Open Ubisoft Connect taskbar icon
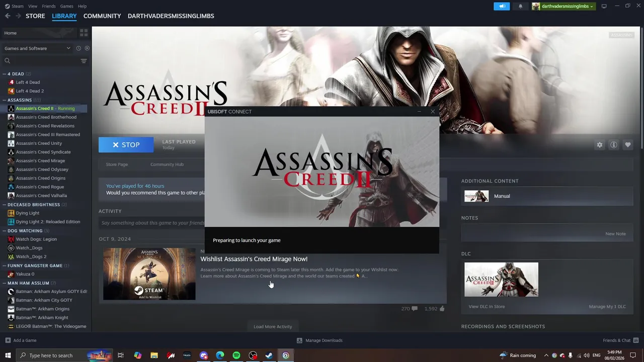644x362 pixels. coord(286,355)
